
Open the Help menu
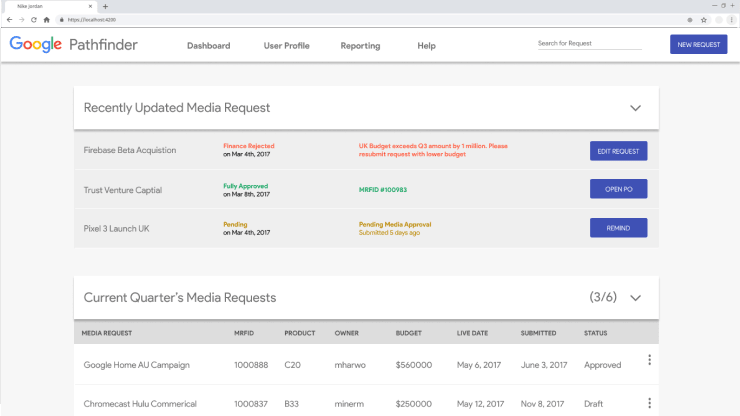[x=426, y=46]
